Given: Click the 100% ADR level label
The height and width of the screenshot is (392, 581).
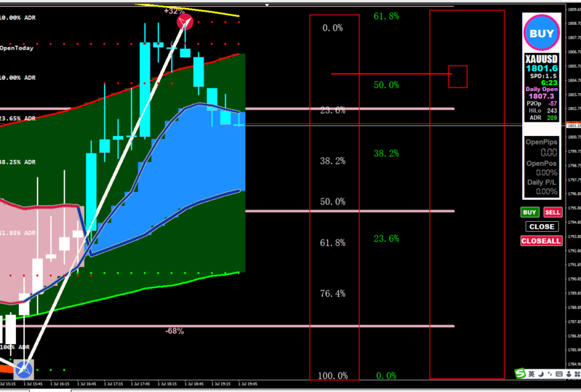Looking at the screenshot, I should point(15,347).
